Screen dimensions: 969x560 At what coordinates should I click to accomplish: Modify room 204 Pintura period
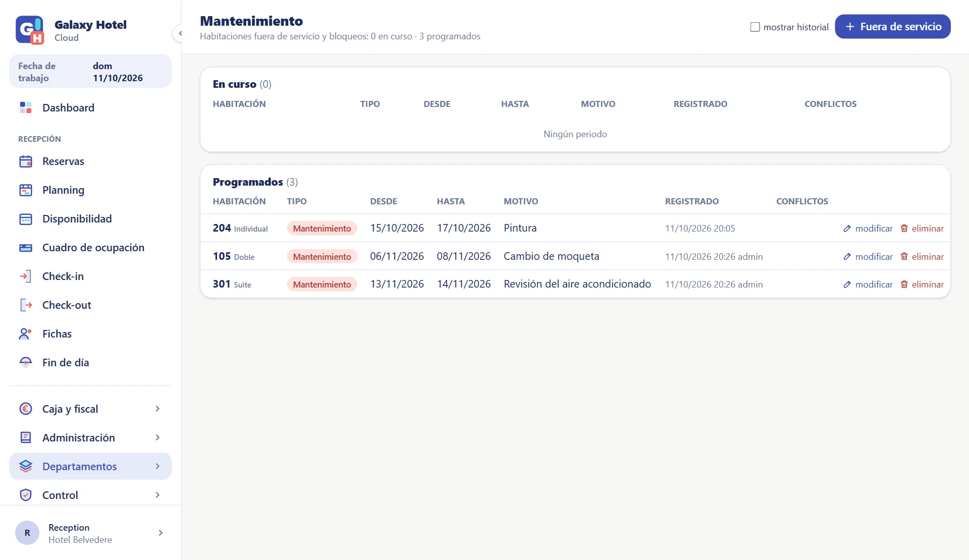coord(868,229)
